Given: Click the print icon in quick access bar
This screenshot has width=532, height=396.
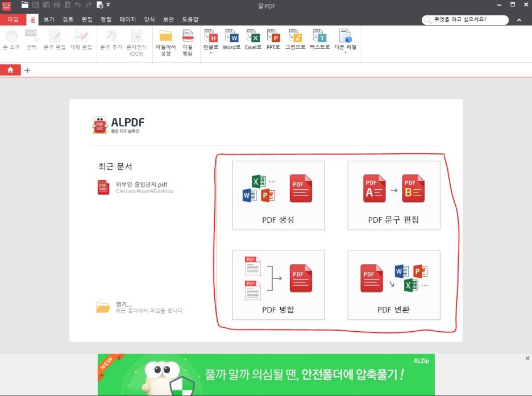Looking at the screenshot, I should [57, 5].
